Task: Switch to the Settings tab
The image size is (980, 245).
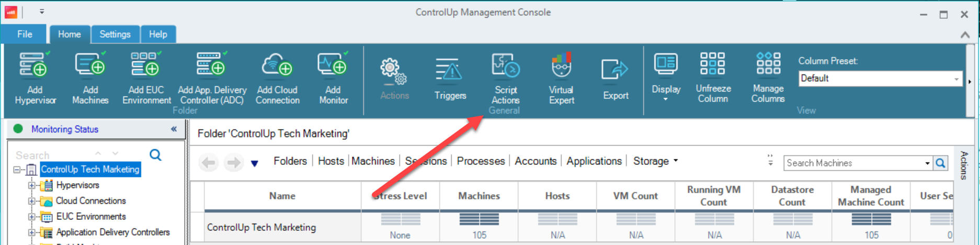Action: coord(115,34)
